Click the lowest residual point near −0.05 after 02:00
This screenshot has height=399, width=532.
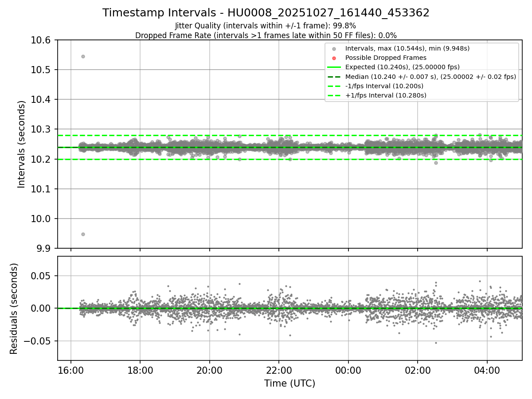tap(436, 343)
